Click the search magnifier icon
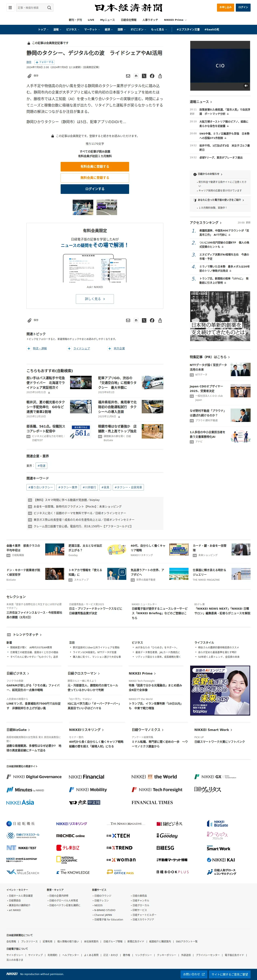This screenshot has height=980, width=257. point(49,8)
